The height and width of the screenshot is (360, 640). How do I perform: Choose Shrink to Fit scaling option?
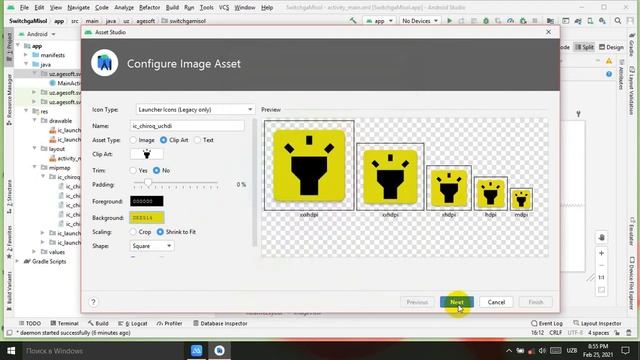click(x=160, y=232)
